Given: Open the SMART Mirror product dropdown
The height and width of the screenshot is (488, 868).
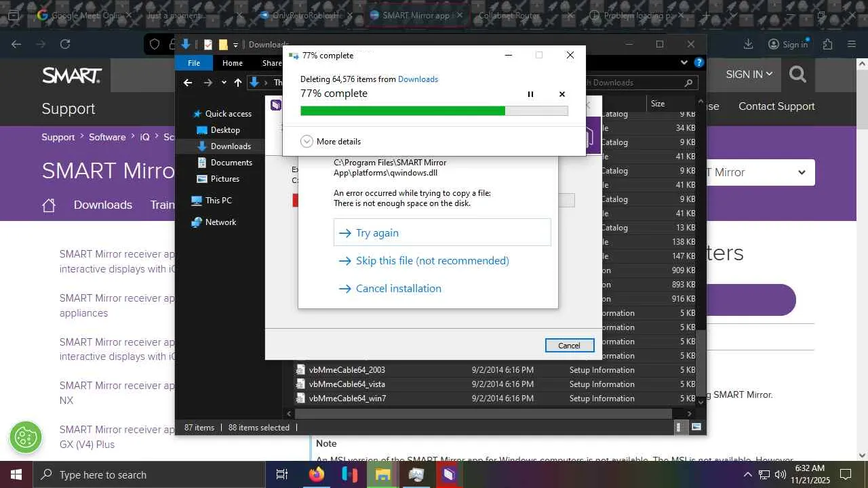Looking at the screenshot, I should [758, 172].
